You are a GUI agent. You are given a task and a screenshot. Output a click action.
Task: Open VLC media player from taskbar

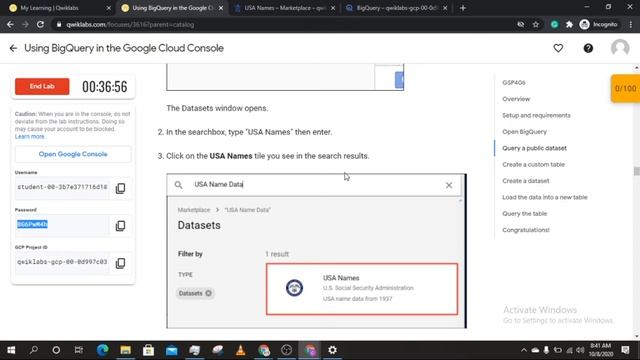pyautogui.click(x=240, y=350)
